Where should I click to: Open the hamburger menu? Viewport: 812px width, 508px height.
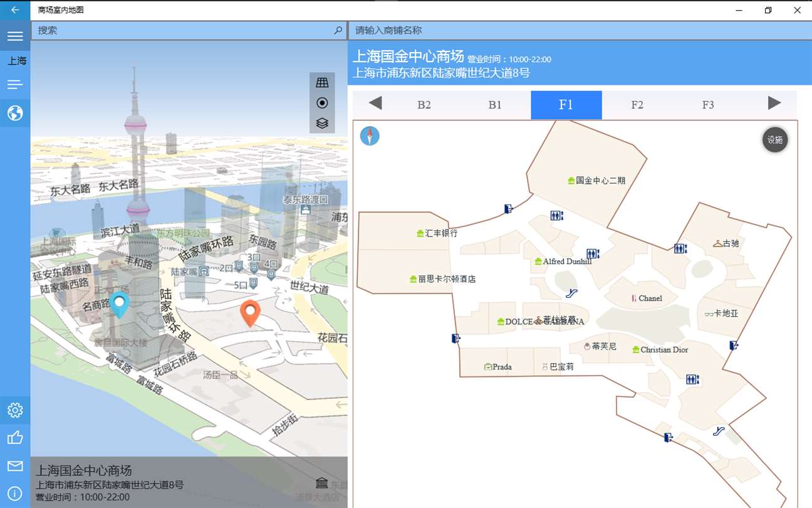[15, 36]
